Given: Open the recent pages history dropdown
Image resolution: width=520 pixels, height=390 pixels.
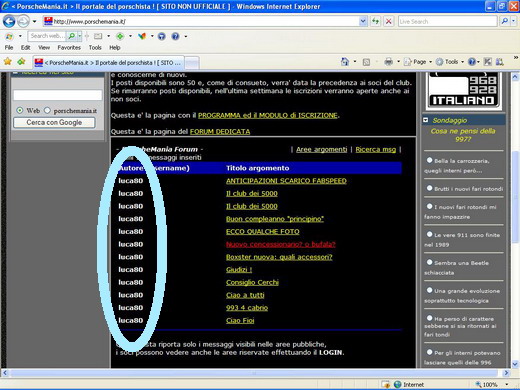Looking at the screenshot, I should 34,22.
